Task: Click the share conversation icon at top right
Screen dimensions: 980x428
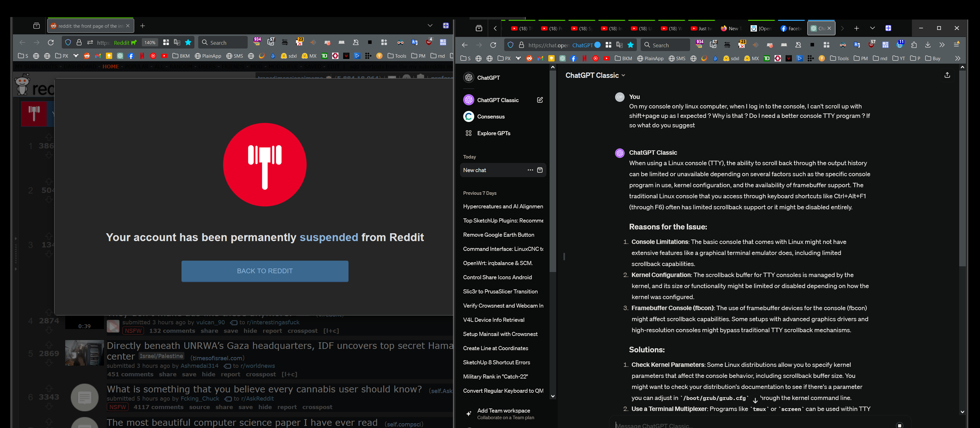Action: click(947, 75)
